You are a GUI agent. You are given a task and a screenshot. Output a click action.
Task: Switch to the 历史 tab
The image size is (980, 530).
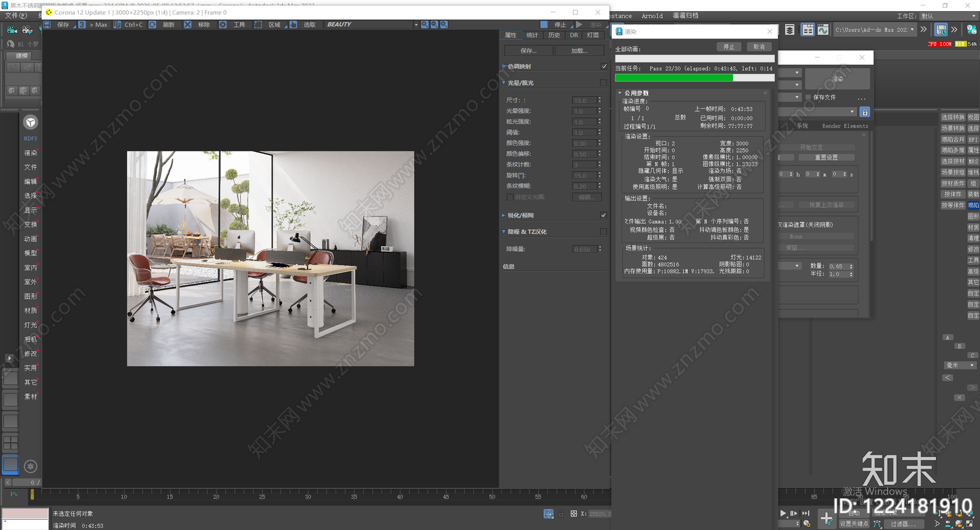[x=554, y=35]
